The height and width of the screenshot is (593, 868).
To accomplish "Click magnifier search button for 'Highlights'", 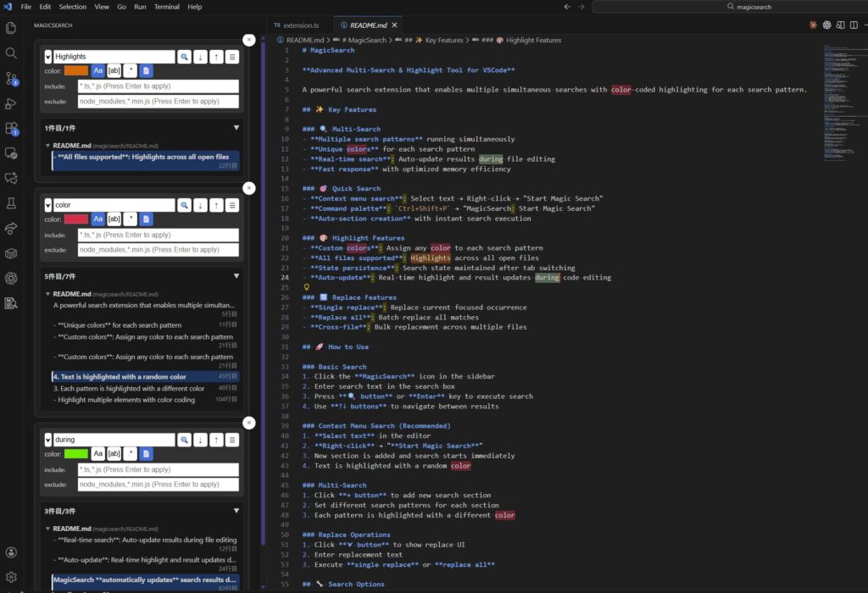I will point(184,57).
